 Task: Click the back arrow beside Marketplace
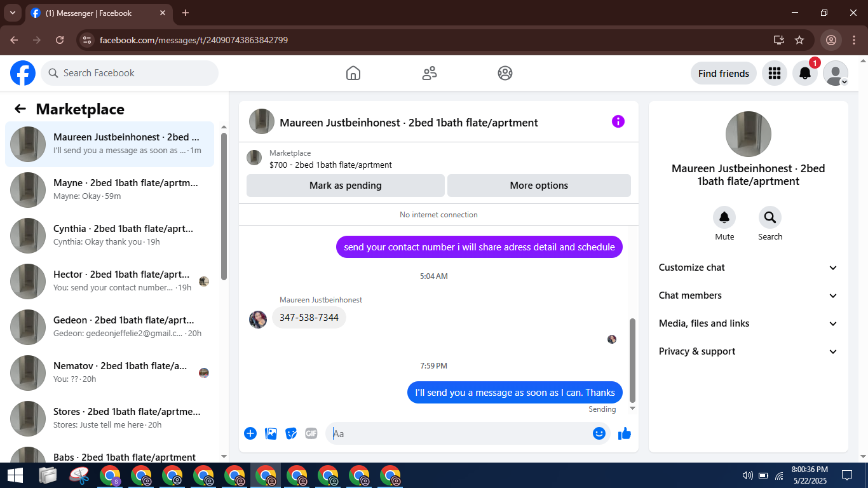coord(20,109)
